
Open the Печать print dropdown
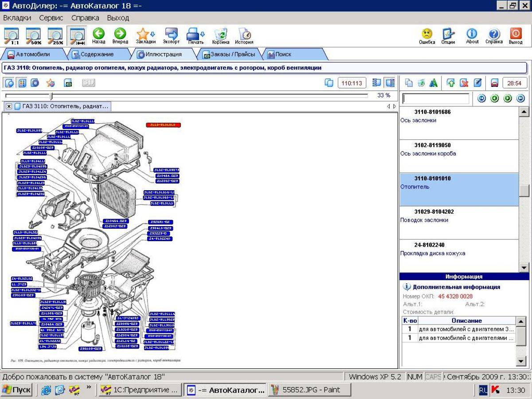click(x=203, y=34)
